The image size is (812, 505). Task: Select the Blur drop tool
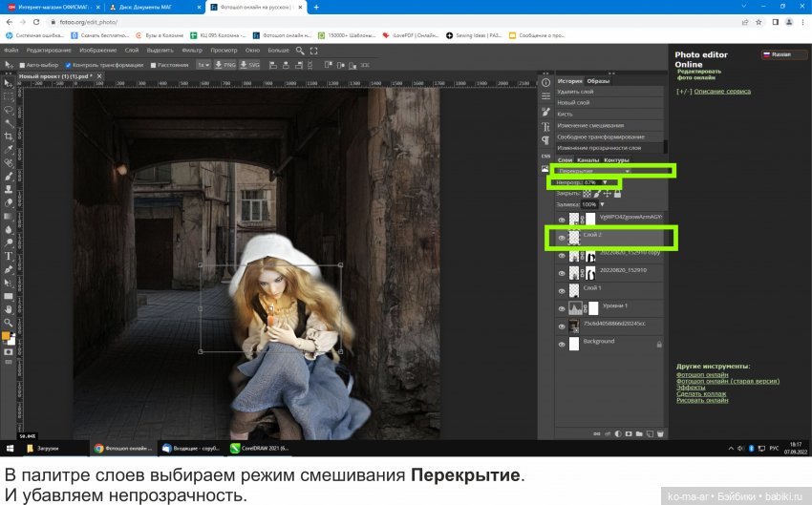9,229
